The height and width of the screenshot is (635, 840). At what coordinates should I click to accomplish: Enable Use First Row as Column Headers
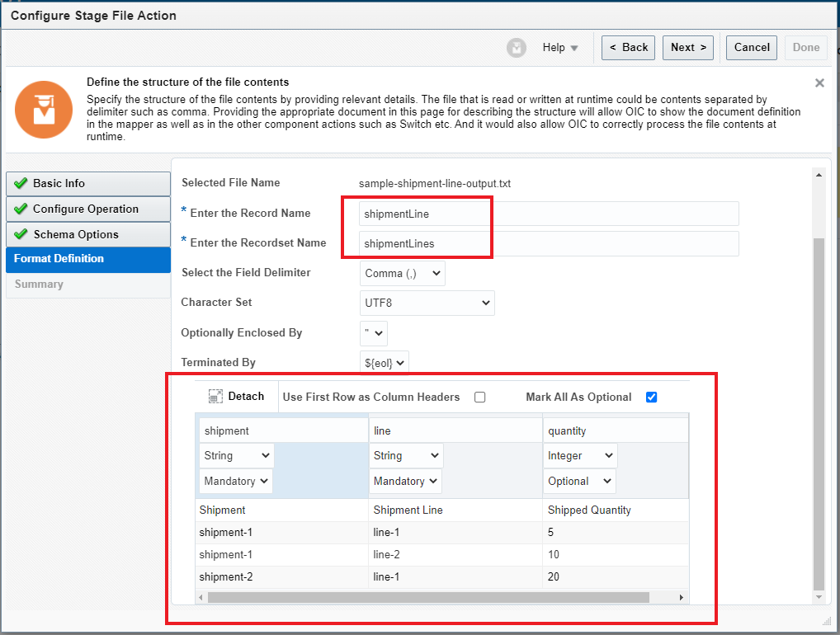[480, 397]
